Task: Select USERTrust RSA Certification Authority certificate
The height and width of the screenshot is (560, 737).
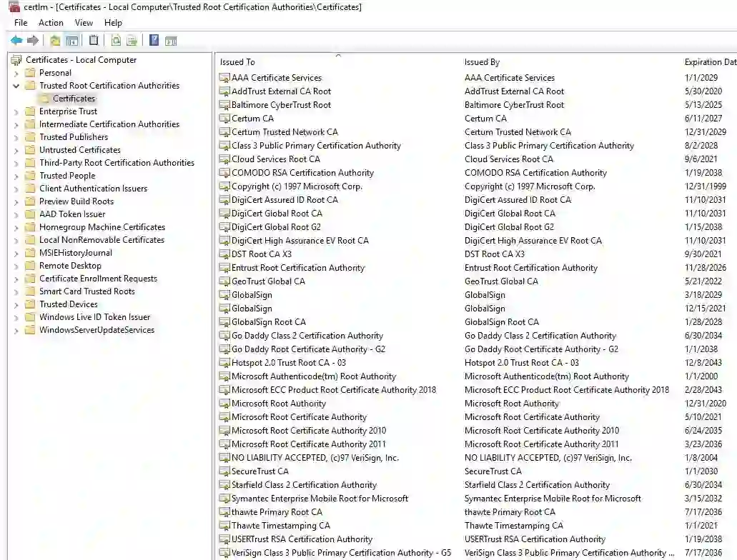Action: pyautogui.click(x=302, y=539)
